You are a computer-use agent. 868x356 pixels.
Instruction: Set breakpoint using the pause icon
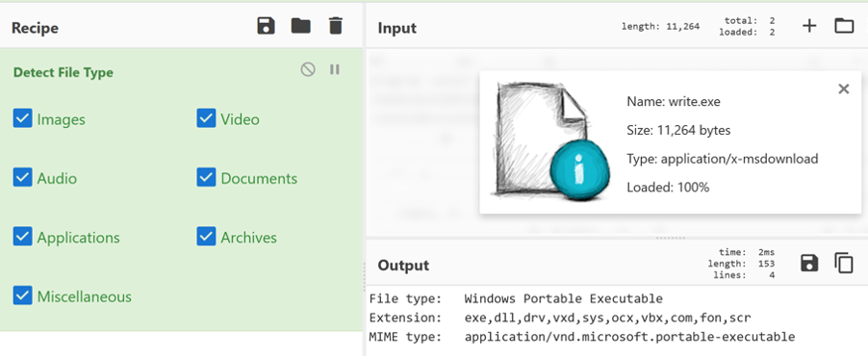click(x=334, y=69)
